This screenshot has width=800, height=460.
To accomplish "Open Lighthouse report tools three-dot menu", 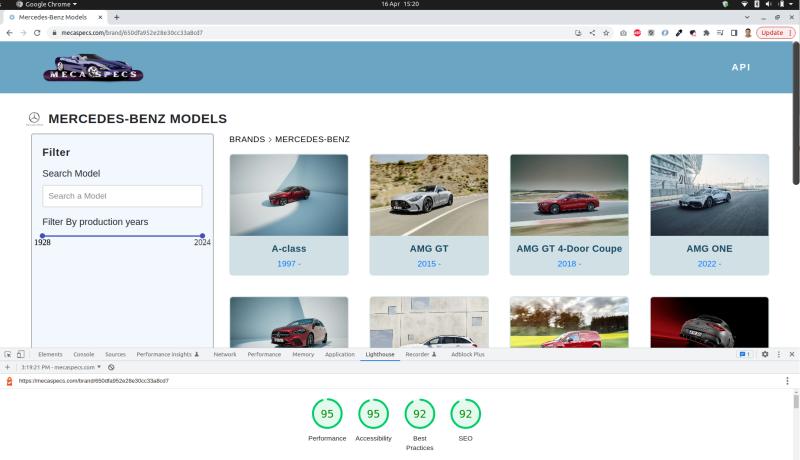I will 787,381.
